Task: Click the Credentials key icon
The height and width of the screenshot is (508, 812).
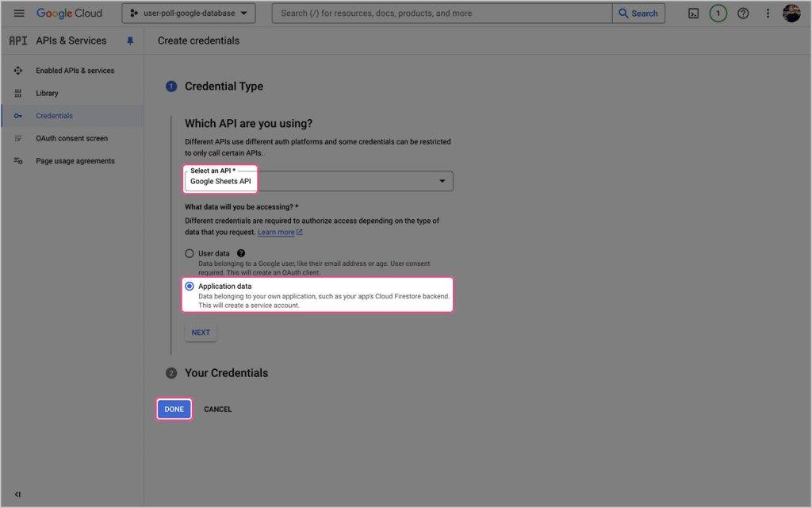Action: [18, 116]
